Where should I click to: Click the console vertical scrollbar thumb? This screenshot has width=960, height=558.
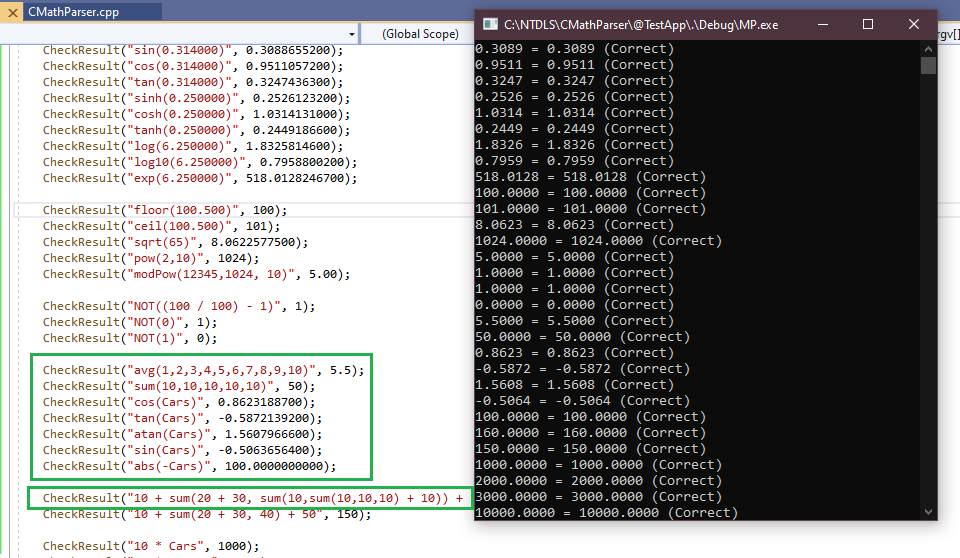[x=928, y=66]
